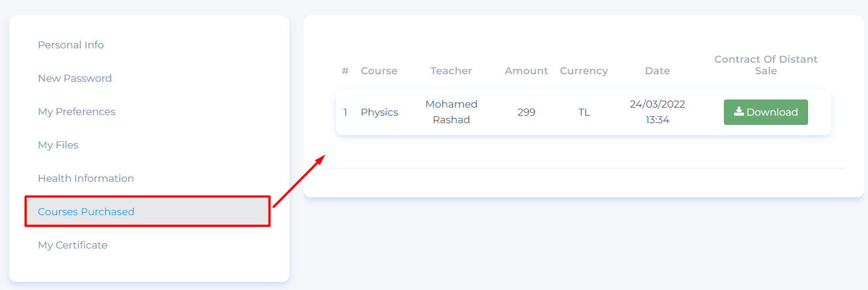Select Courses Purchased in sidebar
The height and width of the screenshot is (290, 868).
point(86,212)
